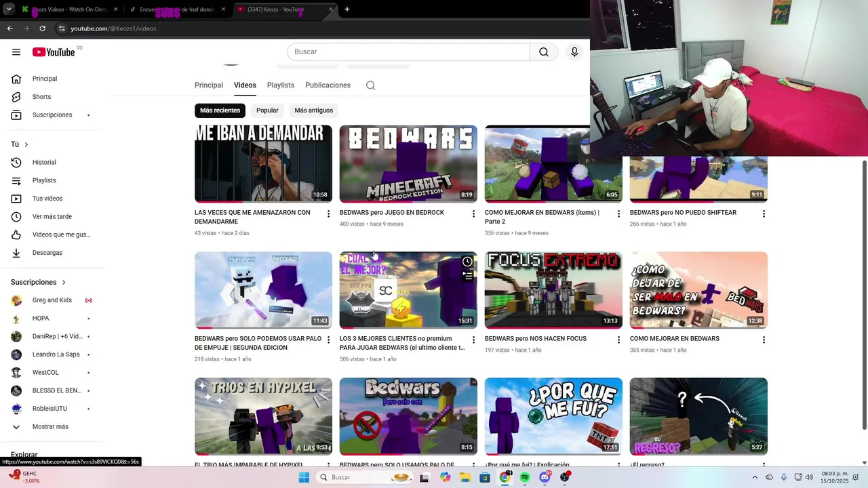Reload the page in browser toolbar
Screen dimensions: 868x488
42,28
